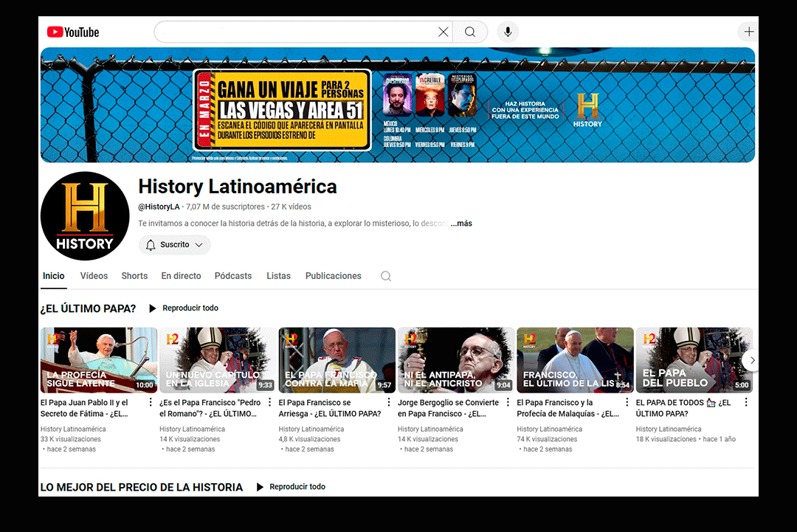Play all of the ¿EL ÚLTIMO PAPA? section

click(184, 308)
